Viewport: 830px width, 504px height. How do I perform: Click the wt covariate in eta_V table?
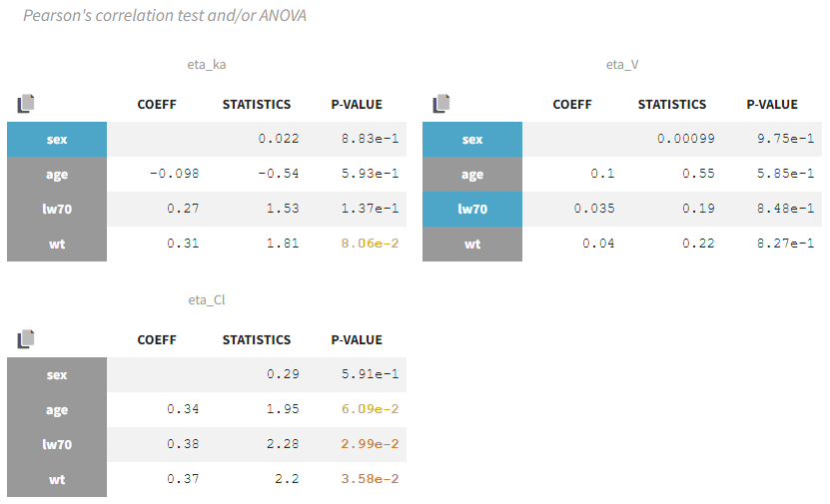click(472, 244)
